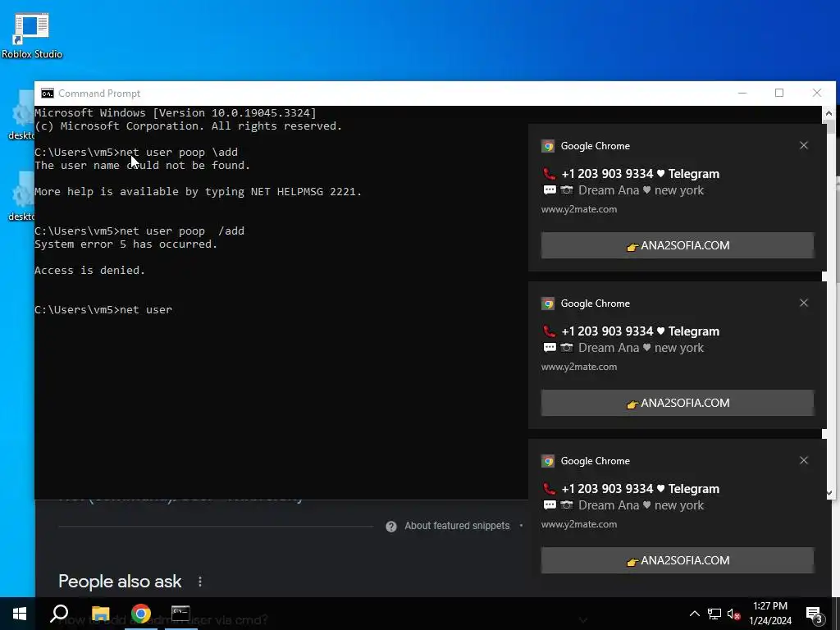Click muted volume tray icon
840x630 pixels.
click(733, 614)
